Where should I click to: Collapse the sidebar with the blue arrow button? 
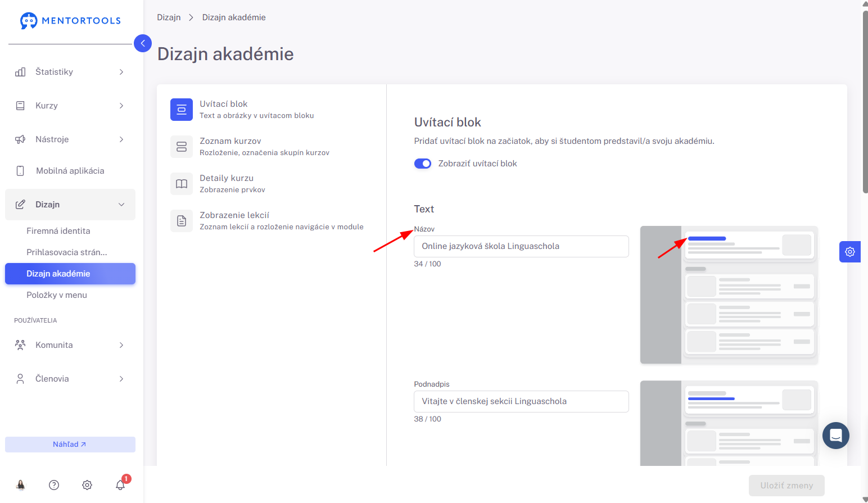(x=143, y=43)
